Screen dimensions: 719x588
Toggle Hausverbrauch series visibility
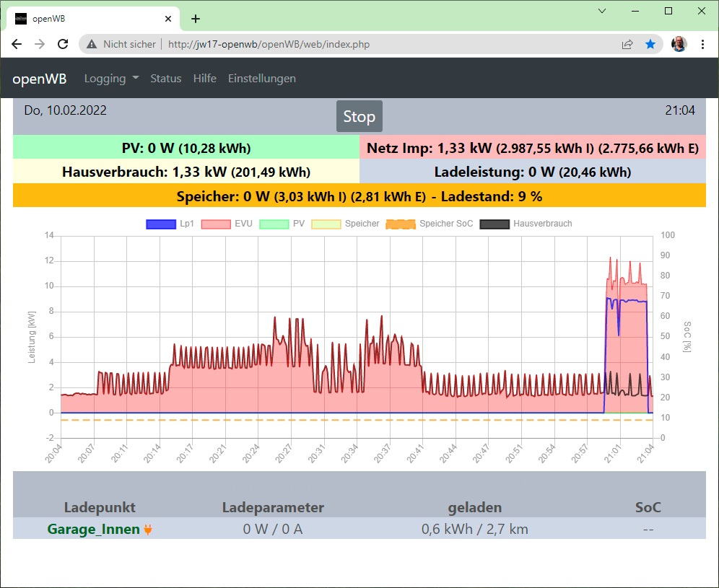click(494, 224)
